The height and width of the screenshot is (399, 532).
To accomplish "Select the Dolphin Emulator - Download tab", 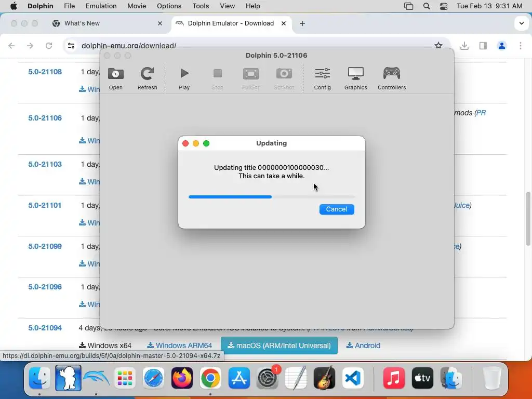I will coord(231,23).
